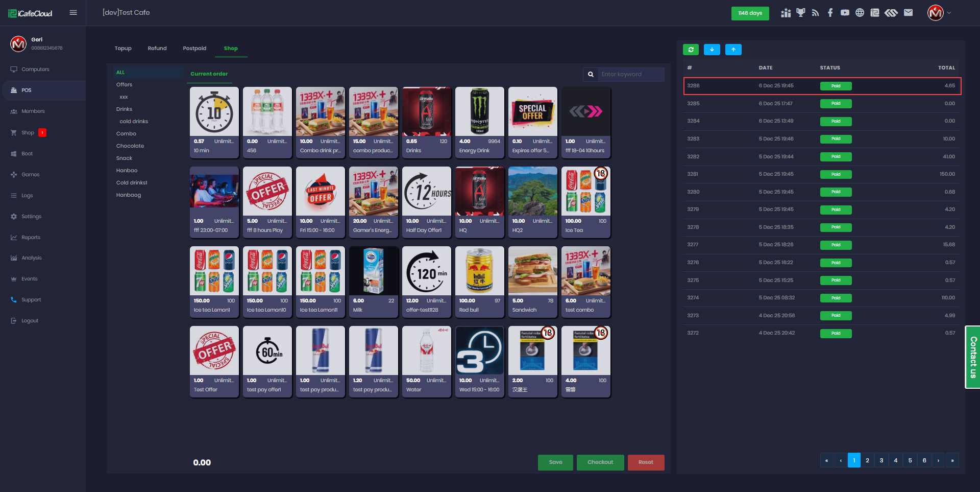Click the Save order button
This screenshot has height=492, width=980.
click(x=555, y=462)
